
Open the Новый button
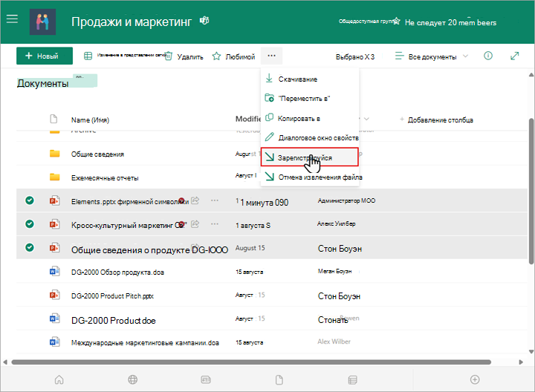tap(45, 56)
